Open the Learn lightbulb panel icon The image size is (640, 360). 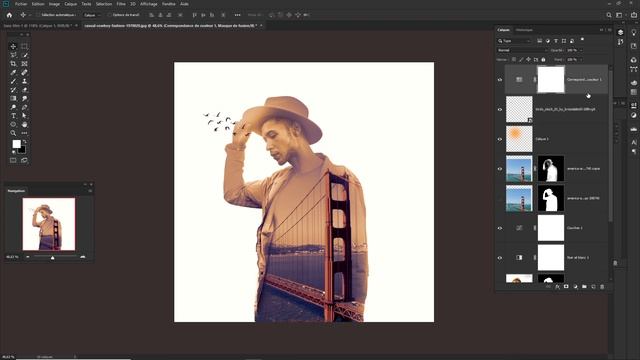pos(633,33)
